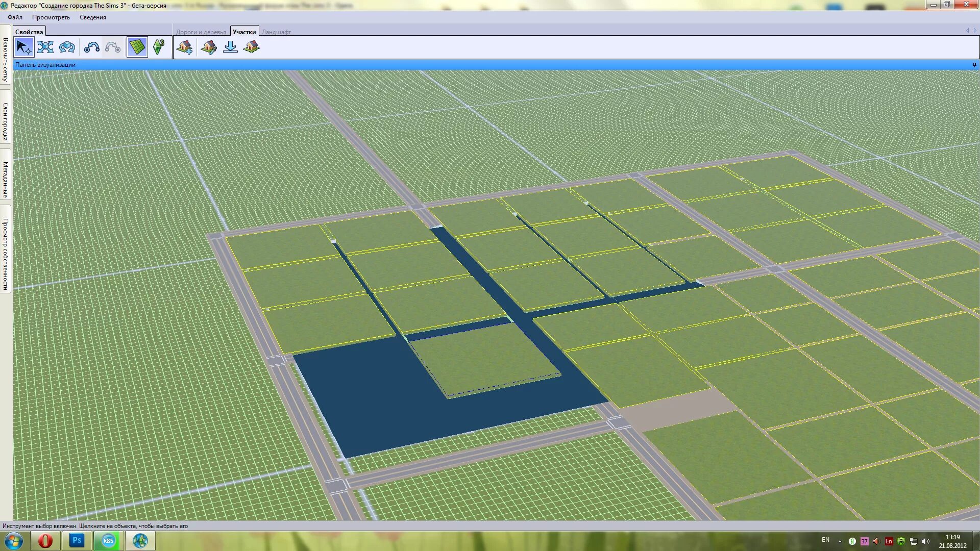Click the greyed curve edit tool
The height and width of the screenshot is (551, 980).
113,47
